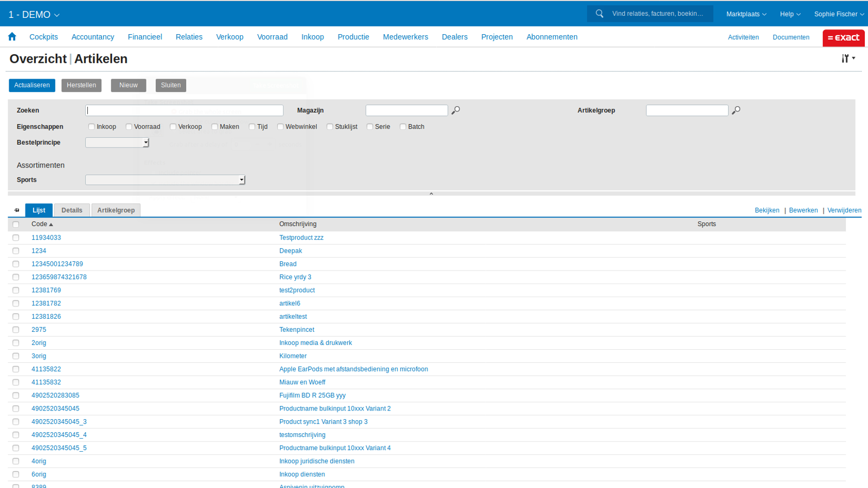Check the Serie eigenschap filter
This screenshot has height=488, width=868.
pos(370,126)
